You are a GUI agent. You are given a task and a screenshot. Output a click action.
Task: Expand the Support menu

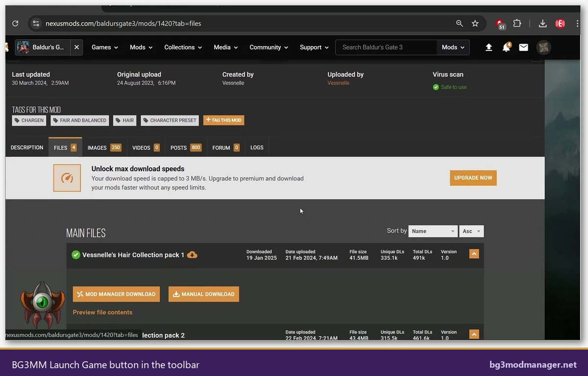(314, 47)
